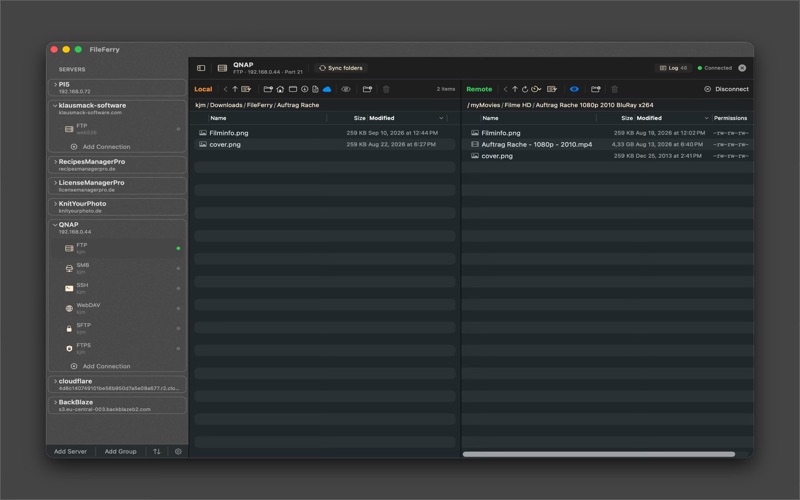Screen dimensions: 800x500
Task: Open Remote history dropdown
Action: click(x=536, y=89)
